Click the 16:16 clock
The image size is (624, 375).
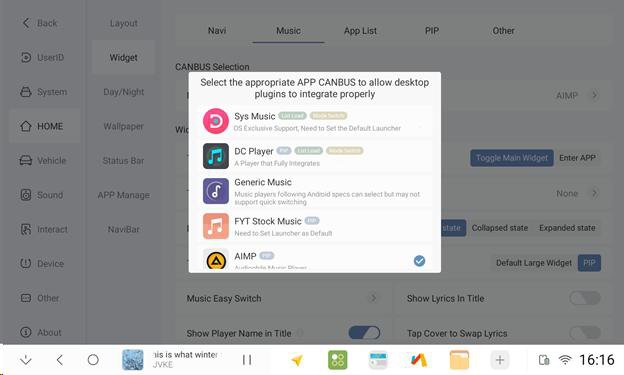tap(597, 360)
